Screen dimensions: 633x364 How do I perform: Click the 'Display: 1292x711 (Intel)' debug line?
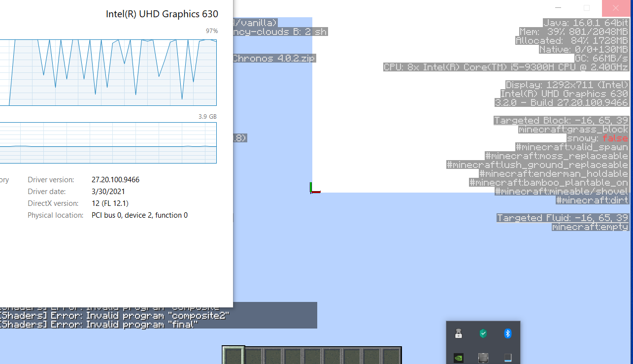click(567, 85)
